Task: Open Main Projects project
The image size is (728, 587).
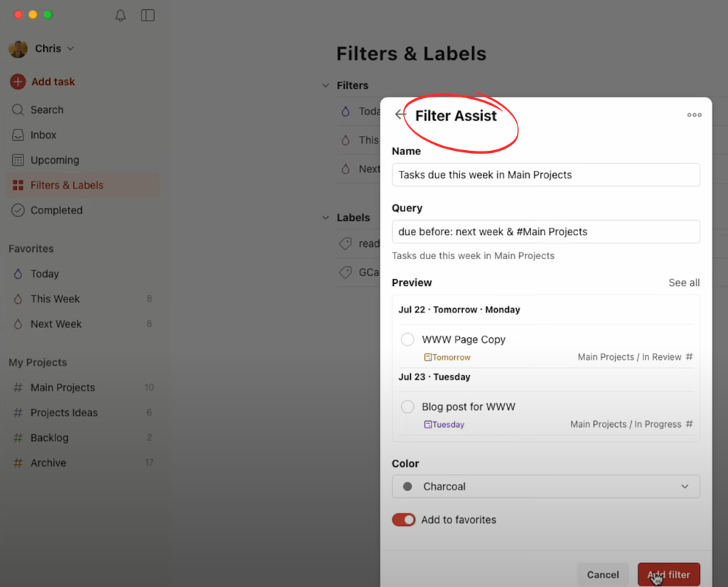Action: point(83,387)
